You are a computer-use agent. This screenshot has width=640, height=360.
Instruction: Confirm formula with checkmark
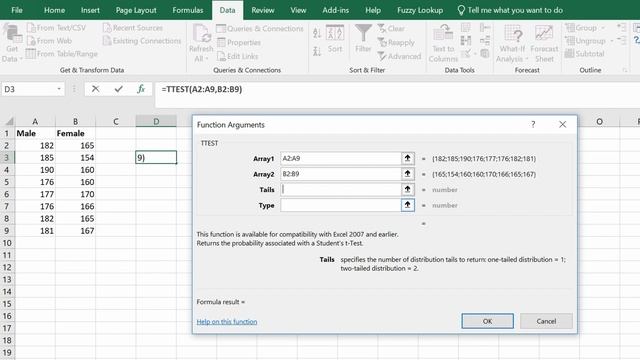(x=118, y=89)
